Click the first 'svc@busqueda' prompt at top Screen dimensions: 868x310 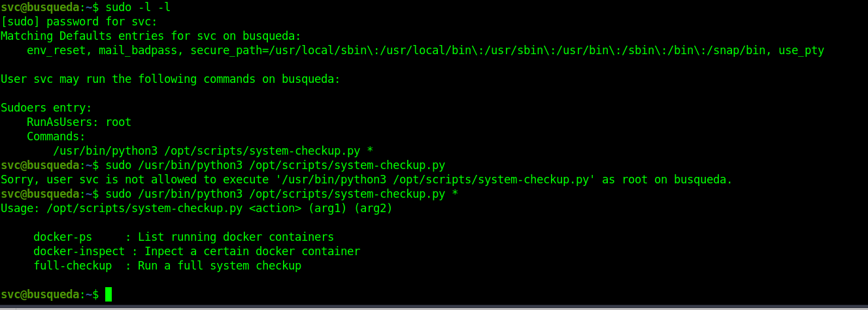click(x=40, y=7)
